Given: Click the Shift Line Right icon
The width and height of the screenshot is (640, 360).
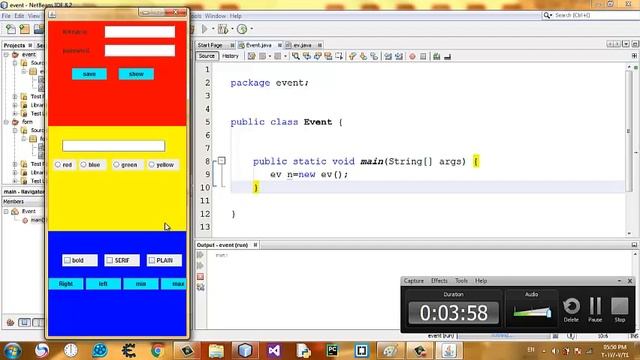Looking at the screenshot, I should 399,56.
